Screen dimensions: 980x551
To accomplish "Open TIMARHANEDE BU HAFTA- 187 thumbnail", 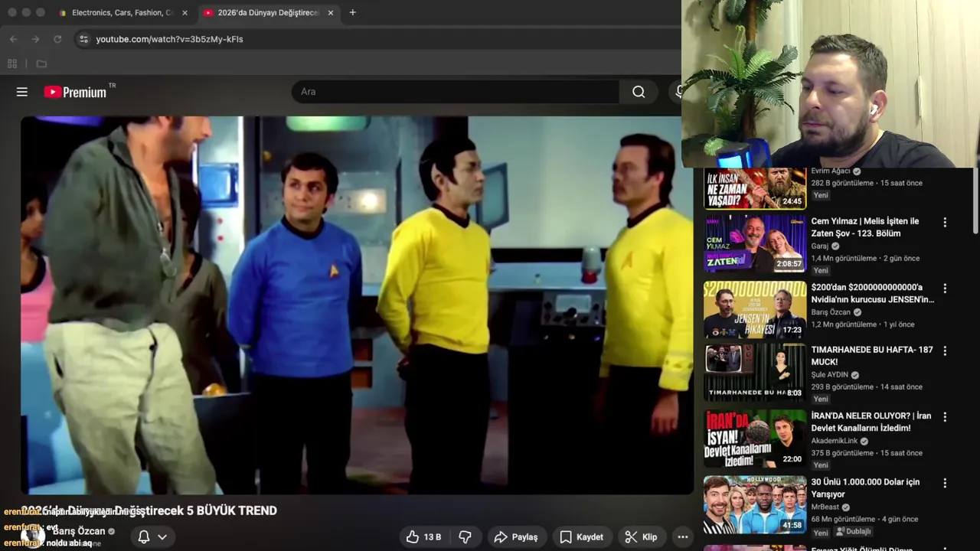I will tap(755, 373).
